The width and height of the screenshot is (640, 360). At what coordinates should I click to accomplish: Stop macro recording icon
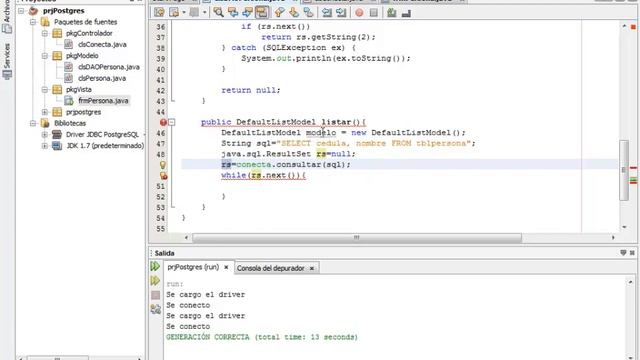click(x=373, y=13)
